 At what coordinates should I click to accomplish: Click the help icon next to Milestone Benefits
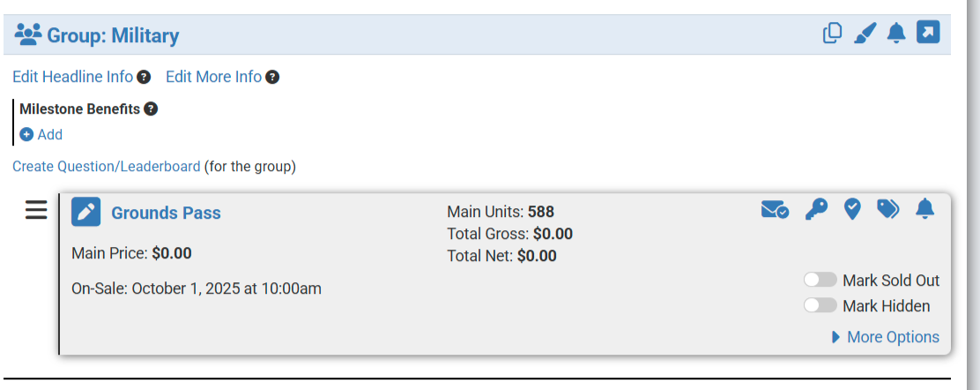click(151, 109)
